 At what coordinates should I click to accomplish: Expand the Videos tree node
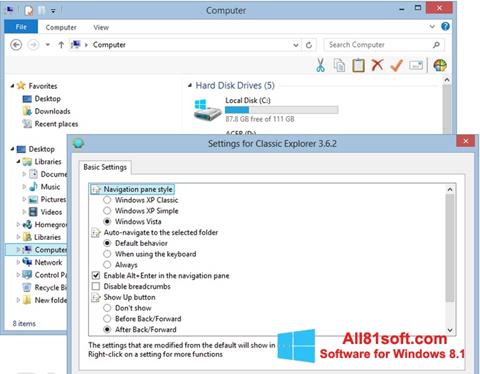[x=24, y=212]
